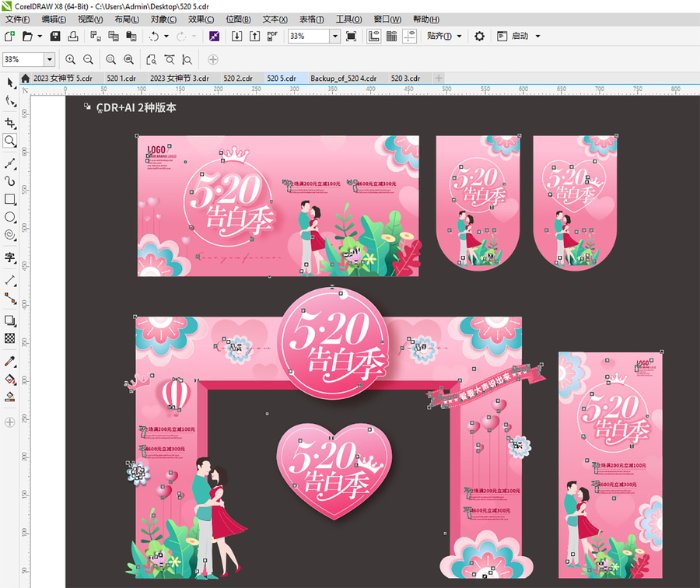This screenshot has width=700, height=588.
Task: Expand the Undo history arrow
Action: [166, 36]
